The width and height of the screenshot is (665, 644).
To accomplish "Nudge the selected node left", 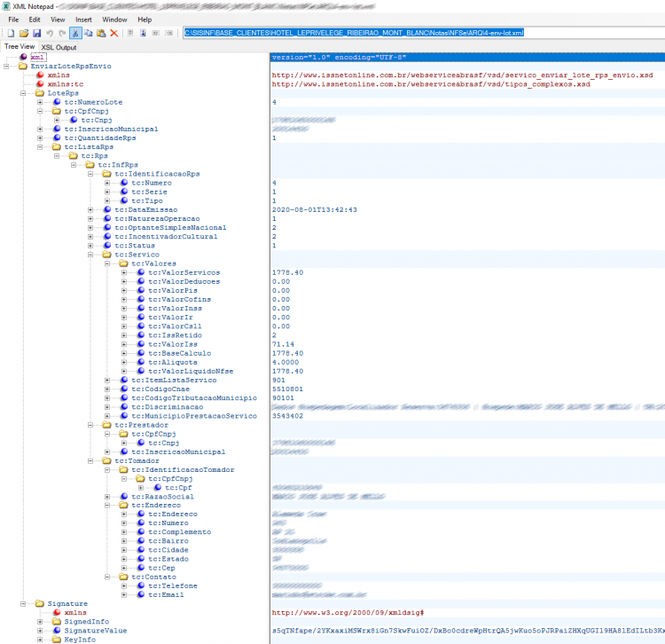I will pyautogui.click(x=156, y=33).
